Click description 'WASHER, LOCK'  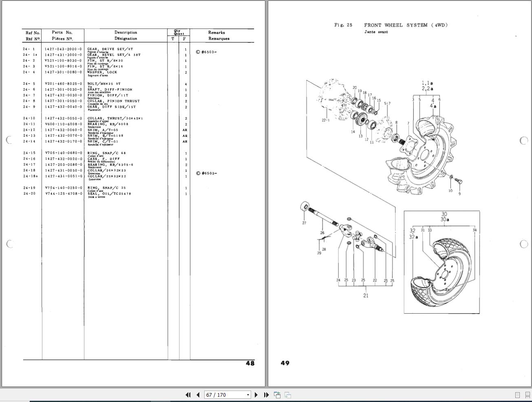tap(102, 72)
